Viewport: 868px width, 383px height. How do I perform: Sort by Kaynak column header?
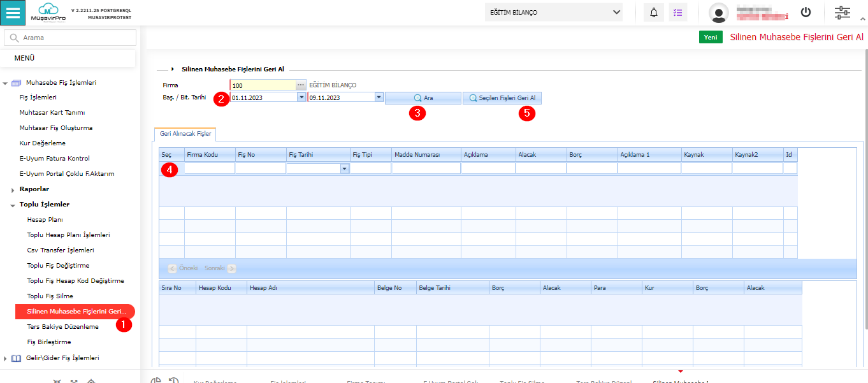pyautogui.click(x=707, y=154)
